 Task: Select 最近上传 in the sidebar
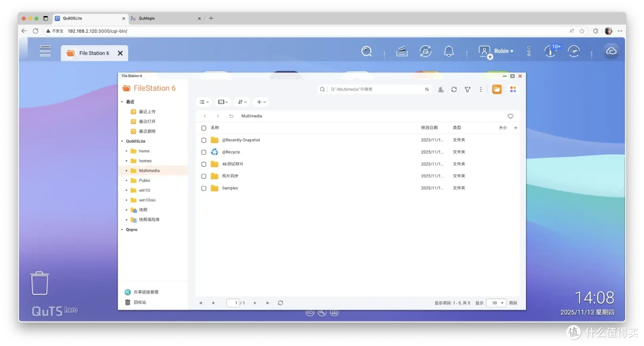[147, 111]
